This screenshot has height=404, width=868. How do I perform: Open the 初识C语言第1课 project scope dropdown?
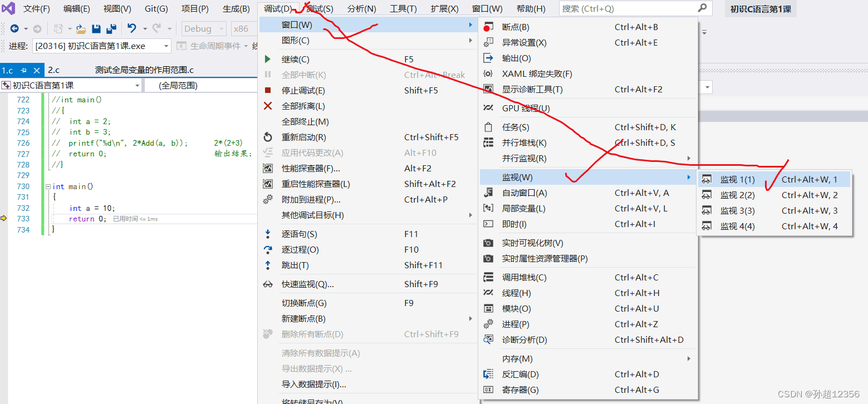(x=71, y=85)
